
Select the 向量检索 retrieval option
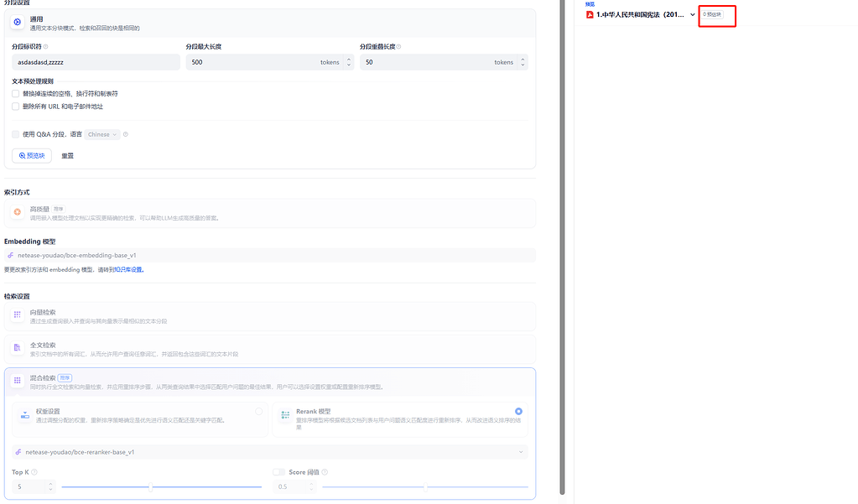[270, 316]
